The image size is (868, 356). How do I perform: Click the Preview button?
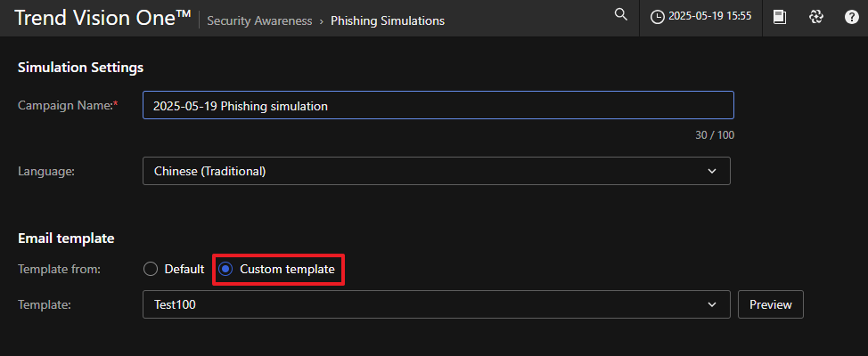tap(770, 304)
